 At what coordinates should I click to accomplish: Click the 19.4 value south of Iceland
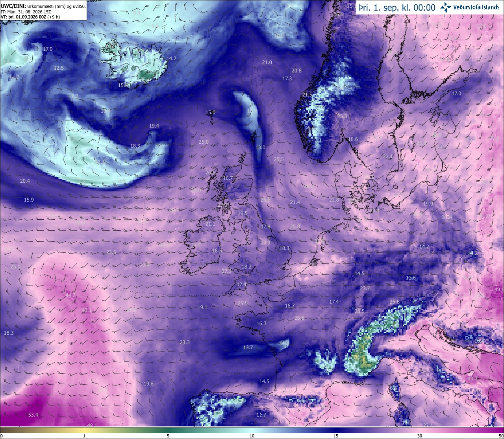[154, 126]
